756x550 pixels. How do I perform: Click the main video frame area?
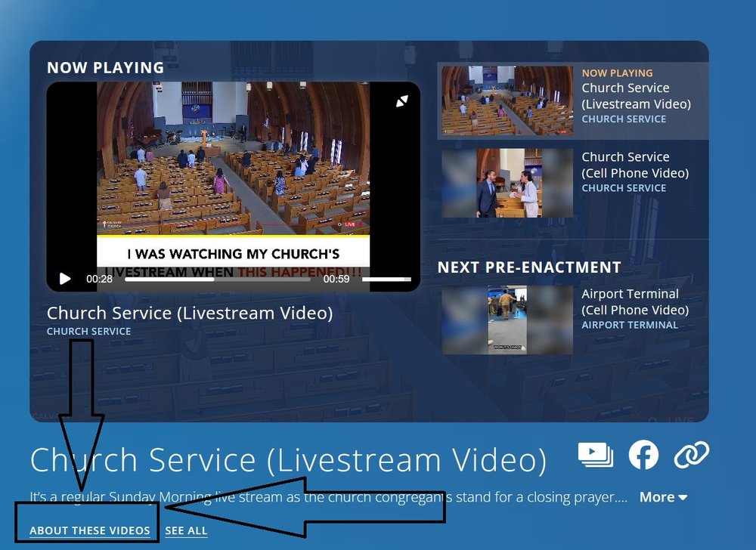click(233, 166)
